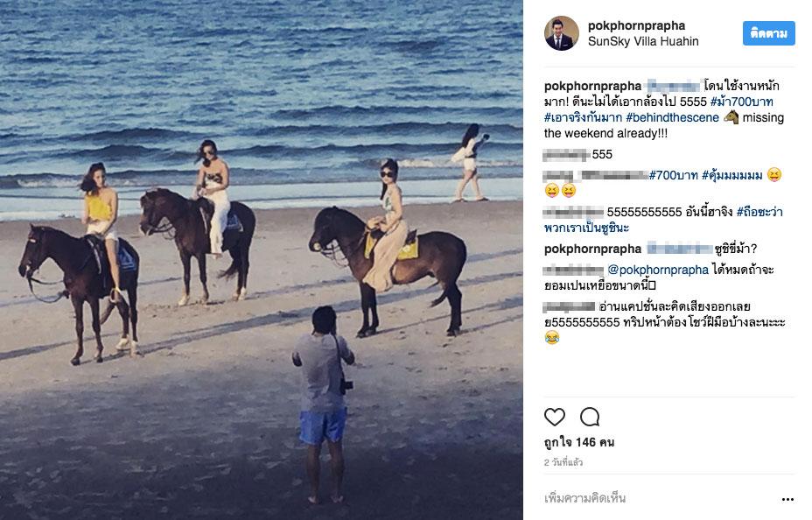Click pokphornprapha username in reply comment
This screenshot has height=520, width=812.
(x=592, y=249)
